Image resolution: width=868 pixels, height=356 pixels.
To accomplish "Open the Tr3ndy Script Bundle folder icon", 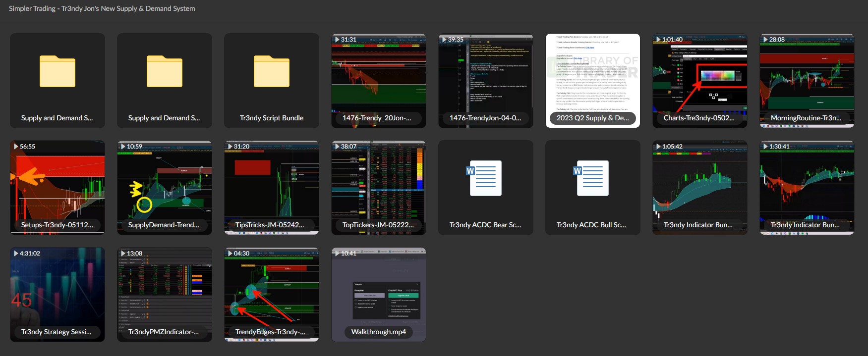I will [272, 71].
